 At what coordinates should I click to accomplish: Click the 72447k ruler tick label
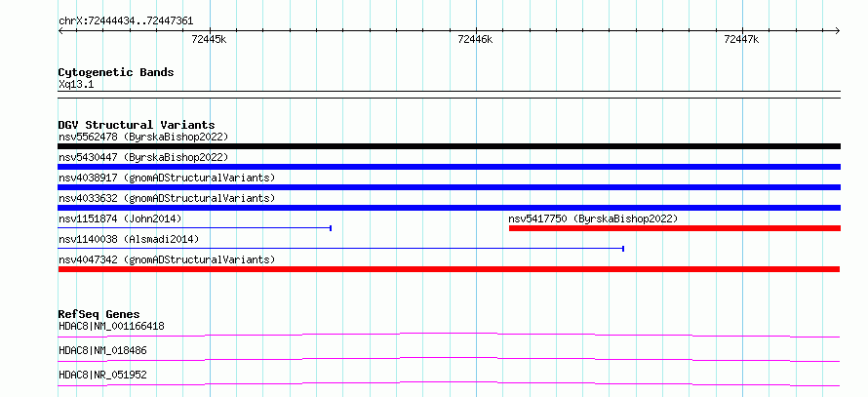click(741, 39)
